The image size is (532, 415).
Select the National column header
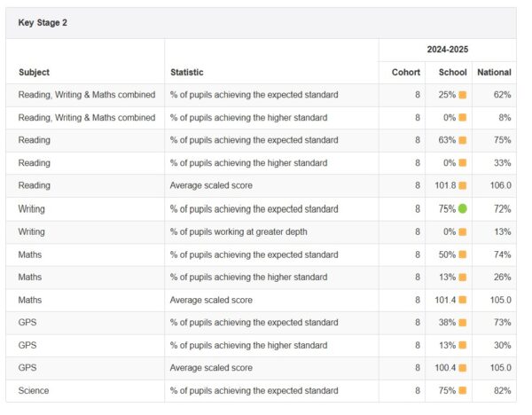tap(494, 72)
